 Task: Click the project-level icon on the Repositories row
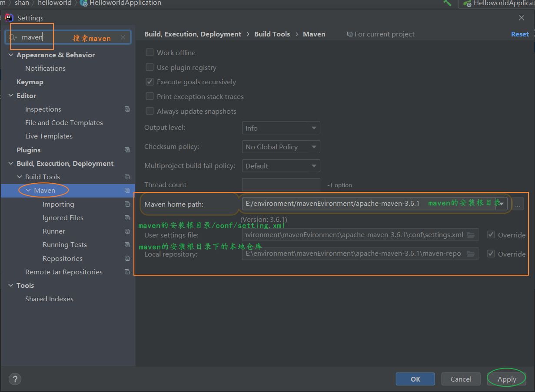tap(127, 258)
